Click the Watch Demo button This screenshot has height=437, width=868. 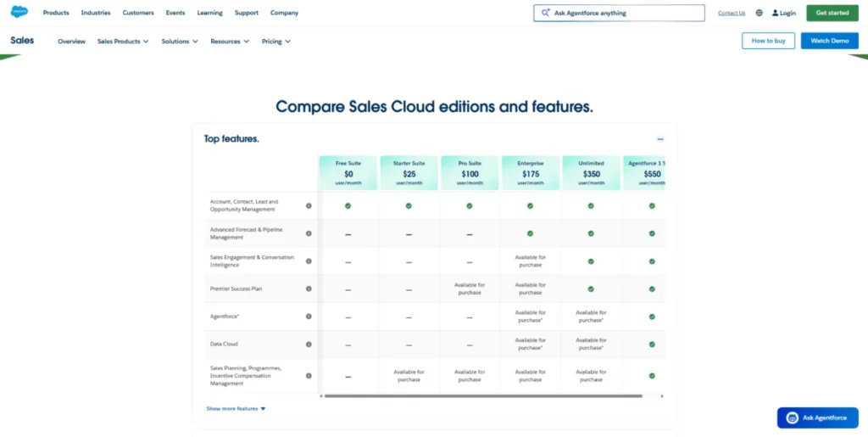pos(829,41)
